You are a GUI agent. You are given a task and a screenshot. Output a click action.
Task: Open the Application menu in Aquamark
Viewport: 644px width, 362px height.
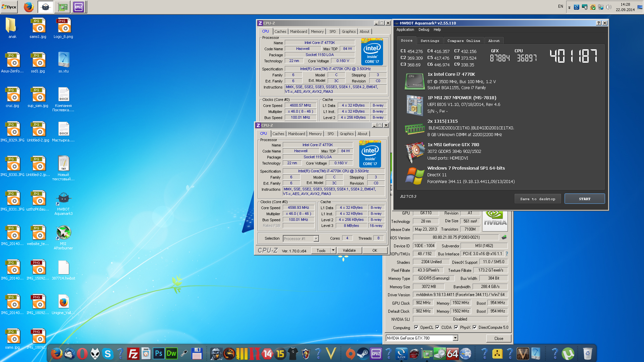point(405,29)
